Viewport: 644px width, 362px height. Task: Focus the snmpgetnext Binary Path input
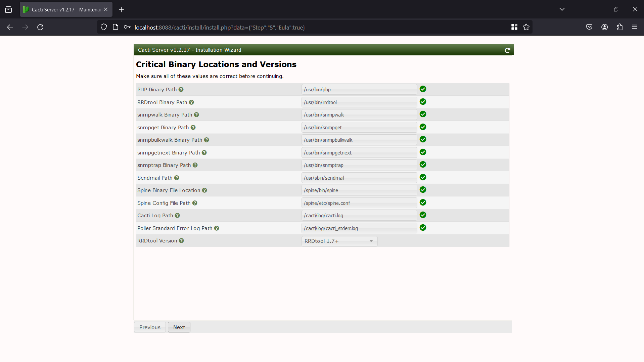[359, 153]
